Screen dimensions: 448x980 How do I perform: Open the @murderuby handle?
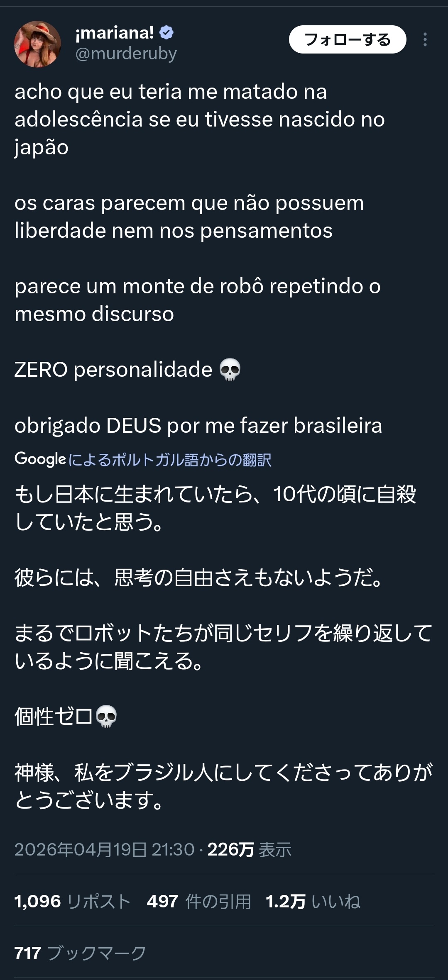(126, 54)
